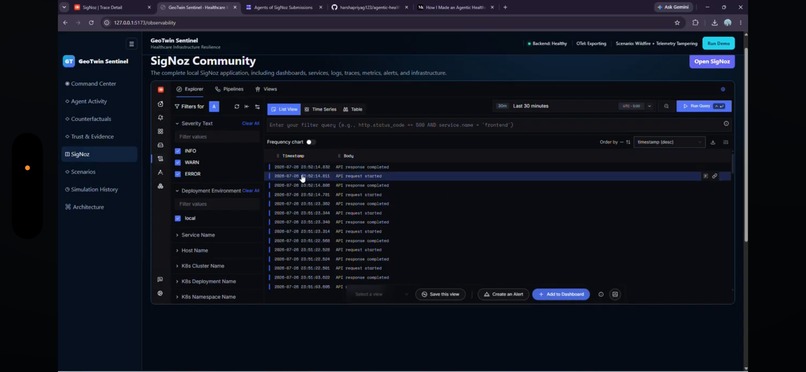Expand the K8s Deployment Name filter
The width and height of the screenshot is (806, 372).
(208, 282)
